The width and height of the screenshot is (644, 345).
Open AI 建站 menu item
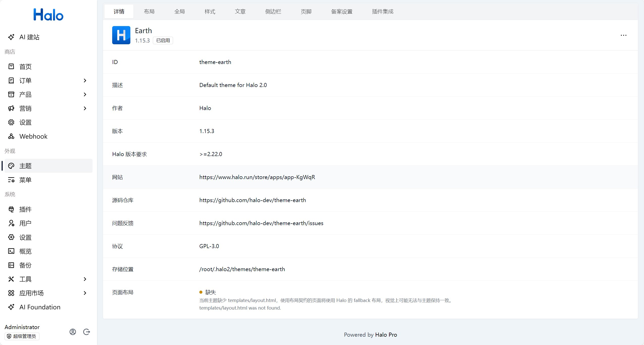(x=49, y=37)
